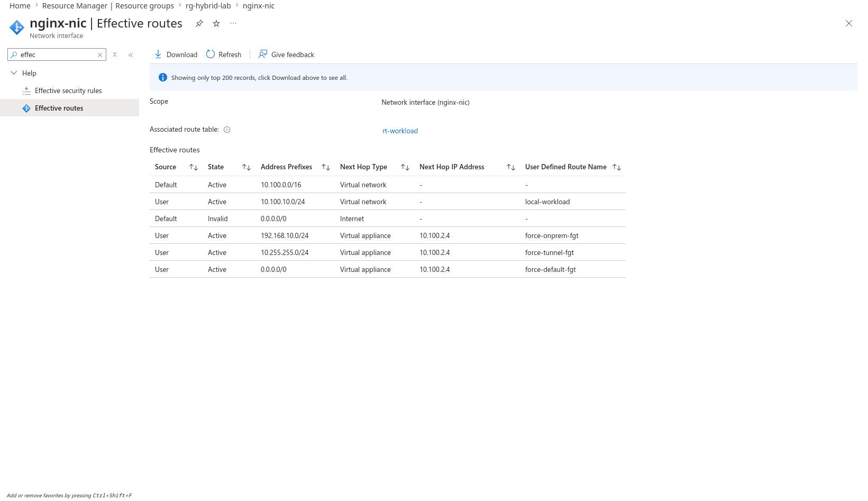The image size is (868, 501).
Task: Pin nginx-nic blade to dashboard
Action: click(199, 23)
